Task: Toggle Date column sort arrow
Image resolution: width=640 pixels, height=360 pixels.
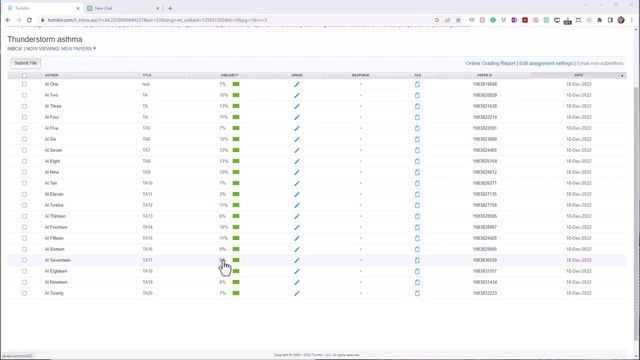Action: 622,76
